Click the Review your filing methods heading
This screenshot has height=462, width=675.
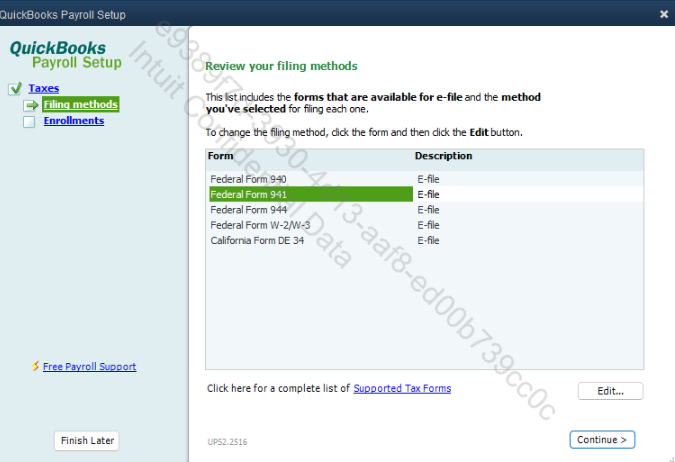[281, 66]
